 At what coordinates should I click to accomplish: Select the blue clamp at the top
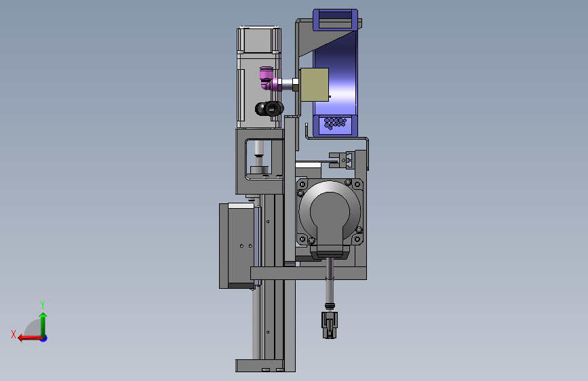tap(335, 20)
